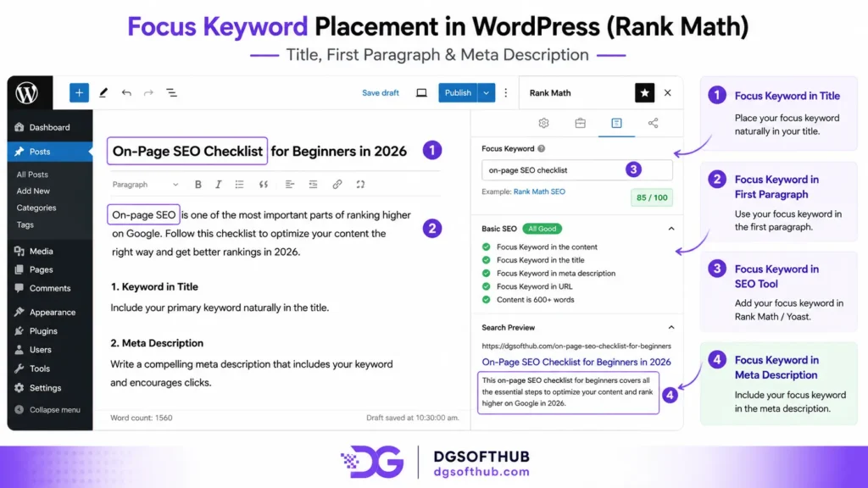Click the 'Word count: 1560' status text
This screenshot has width=868, height=488.
(142, 418)
